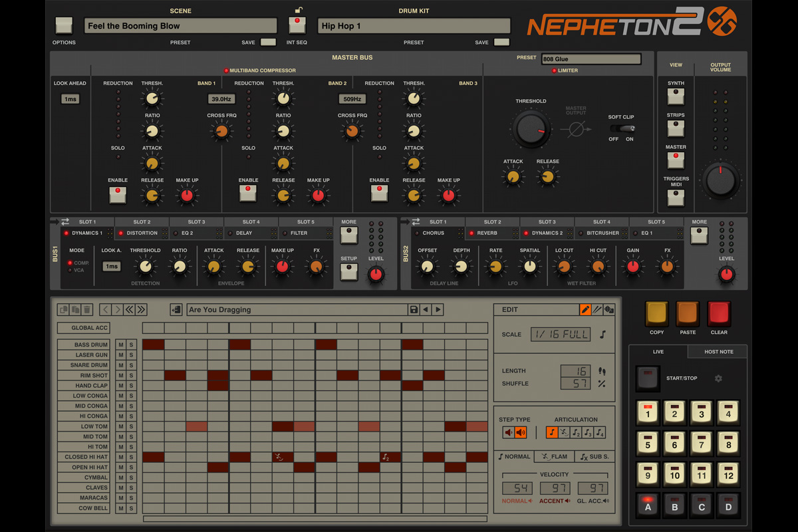
Task: Open the 808 Glue limiter preset selector
Action: tap(591, 59)
